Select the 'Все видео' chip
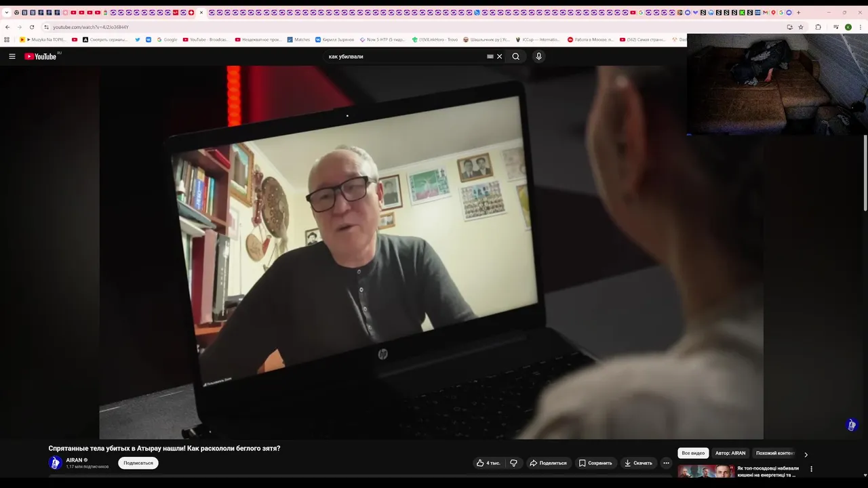Screen dimensions: 868x488 (x=693, y=453)
